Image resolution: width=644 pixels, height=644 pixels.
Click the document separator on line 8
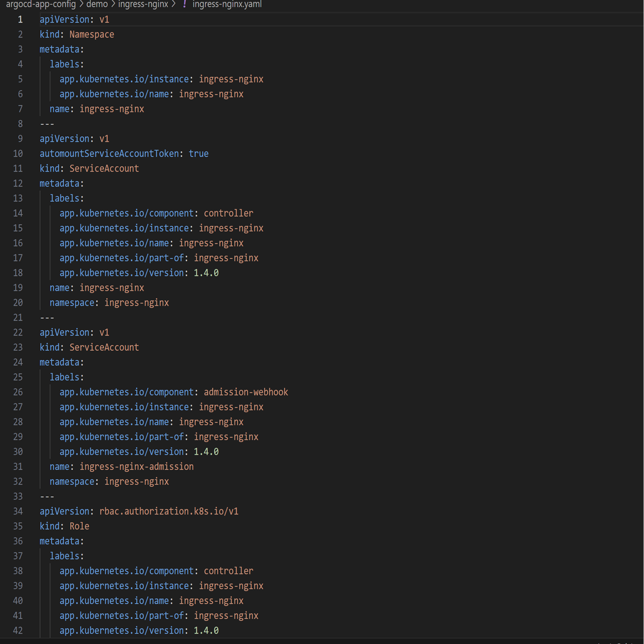click(x=47, y=124)
